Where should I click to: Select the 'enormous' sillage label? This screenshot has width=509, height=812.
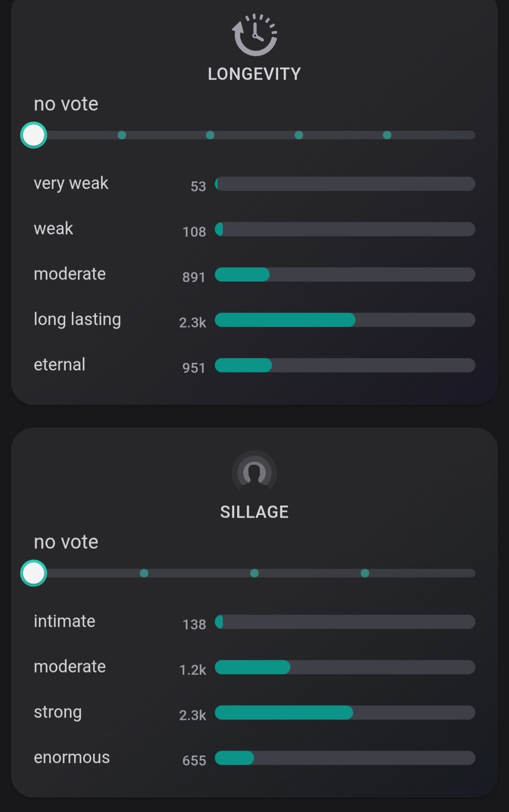tap(72, 757)
